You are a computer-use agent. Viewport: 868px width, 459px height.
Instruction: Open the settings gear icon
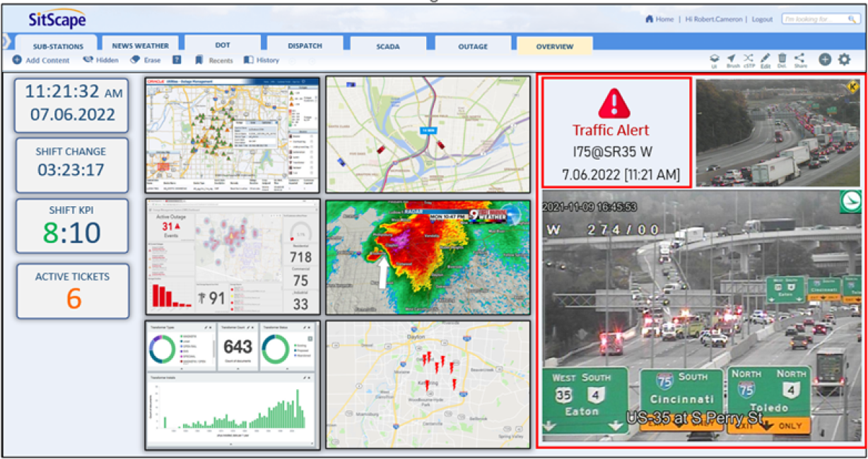coord(844,60)
